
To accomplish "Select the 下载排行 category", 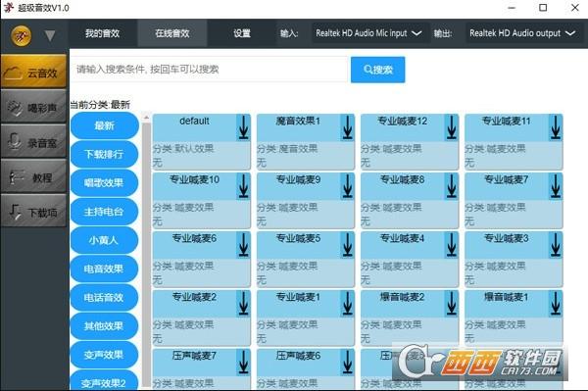I will 104,154.
